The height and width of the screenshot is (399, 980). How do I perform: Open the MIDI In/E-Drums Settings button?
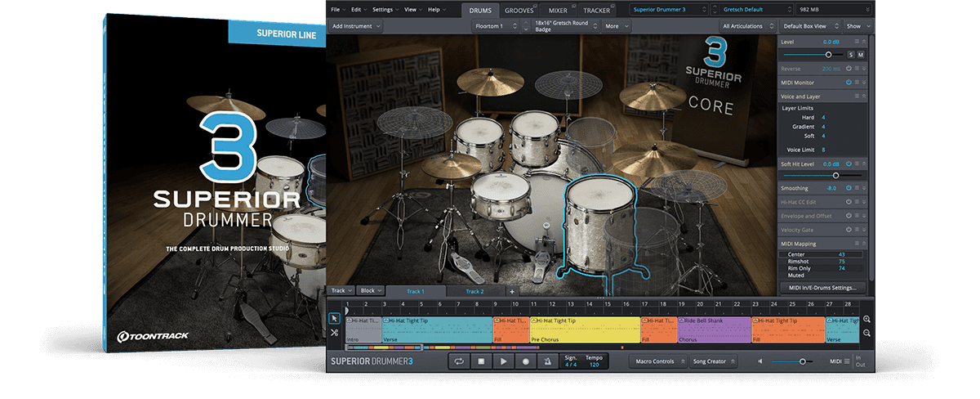coord(822,288)
